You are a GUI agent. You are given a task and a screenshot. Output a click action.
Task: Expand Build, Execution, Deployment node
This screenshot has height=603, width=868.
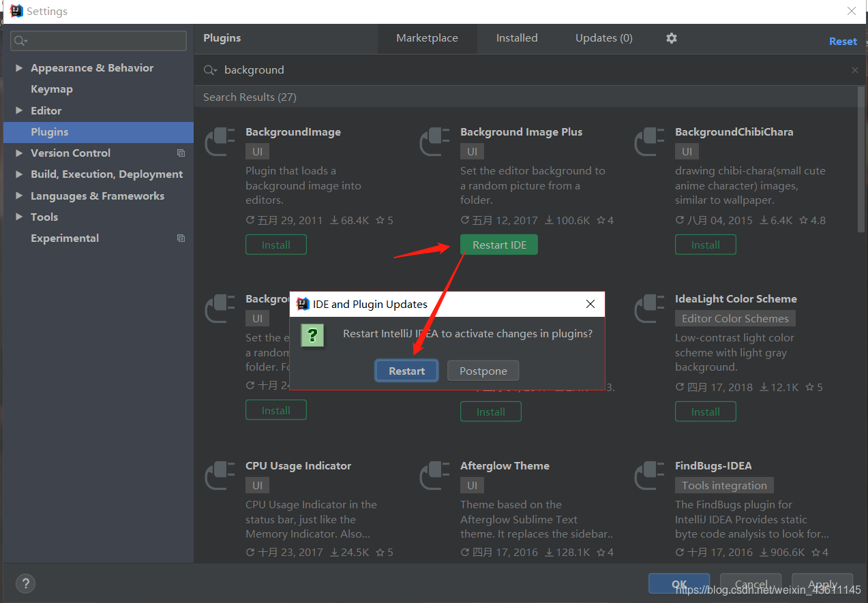[x=19, y=174]
